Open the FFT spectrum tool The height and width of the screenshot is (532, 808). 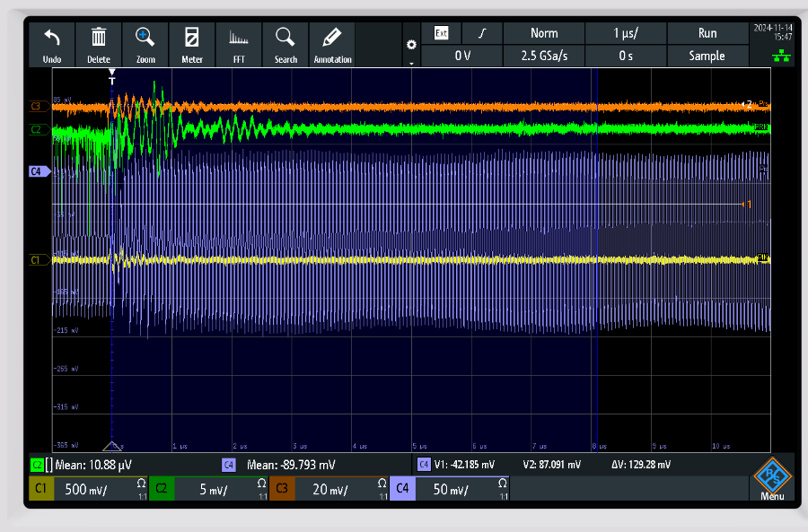click(x=239, y=44)
